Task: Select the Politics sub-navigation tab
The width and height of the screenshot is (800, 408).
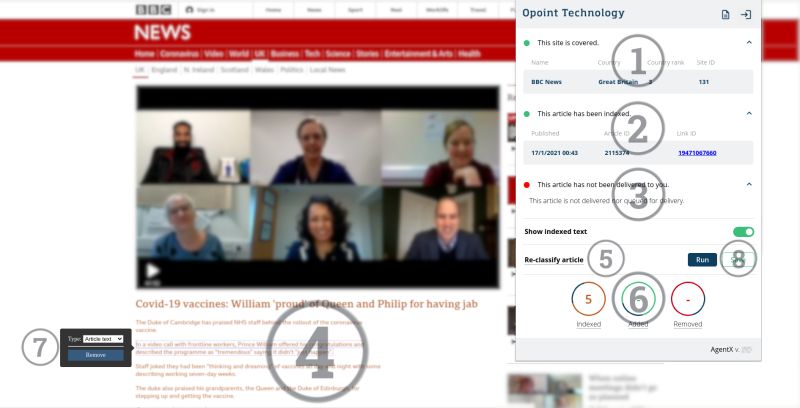Action: (x=292, y=69)
